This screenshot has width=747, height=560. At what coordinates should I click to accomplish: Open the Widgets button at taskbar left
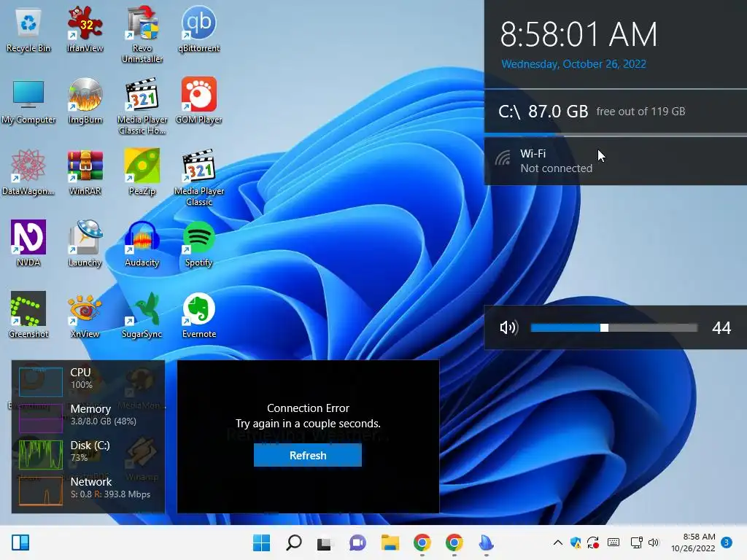tap(20, 542)
